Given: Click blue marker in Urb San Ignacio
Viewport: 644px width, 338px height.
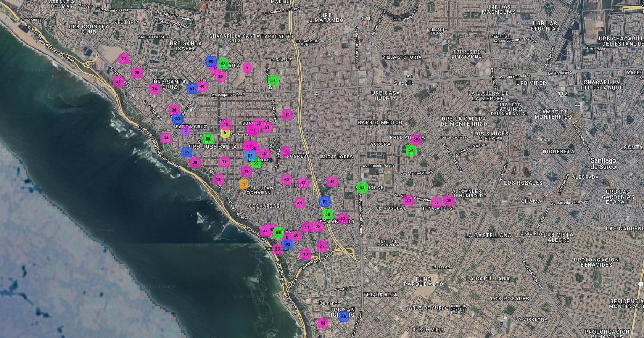Looking at the screenshot, I should (343, 317).
